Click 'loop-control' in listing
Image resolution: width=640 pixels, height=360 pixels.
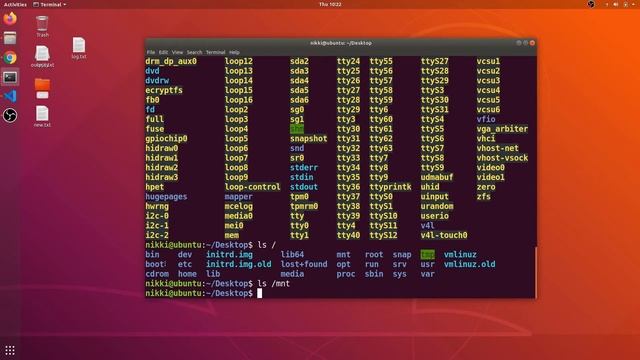(x=253, y=187)
